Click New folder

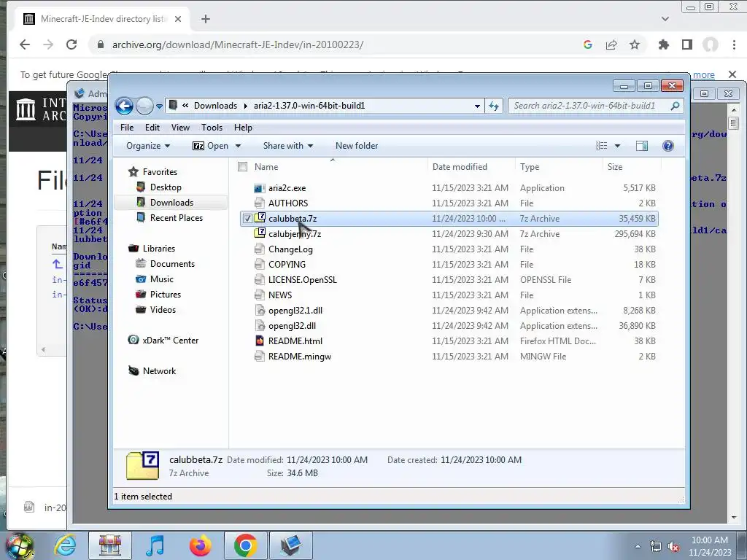tap(356, 146)
